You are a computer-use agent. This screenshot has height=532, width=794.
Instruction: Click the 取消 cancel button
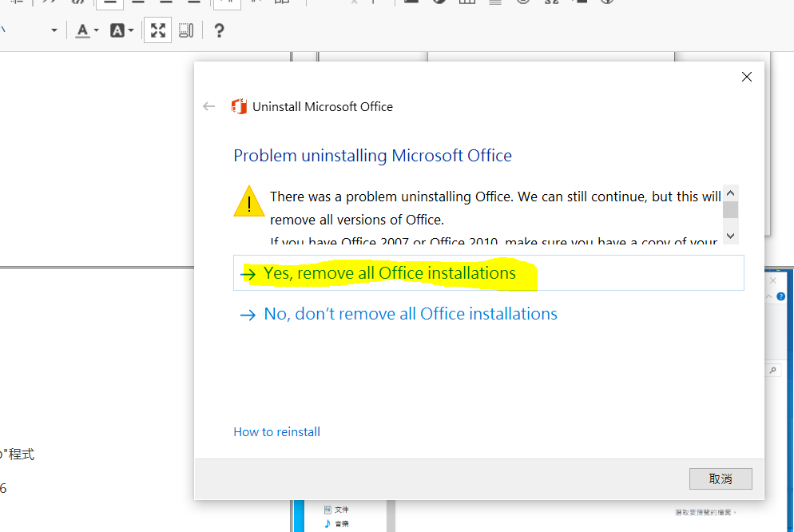point(721,478)
